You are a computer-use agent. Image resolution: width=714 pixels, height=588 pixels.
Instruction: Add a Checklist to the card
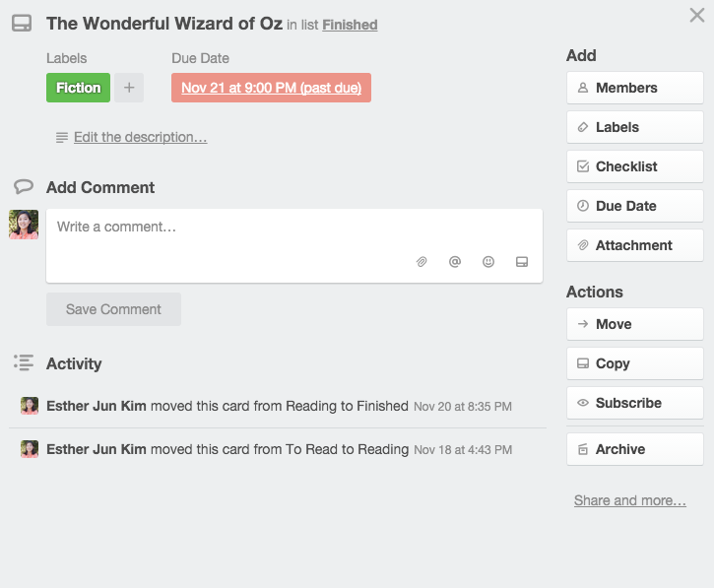tap(634, 166)
